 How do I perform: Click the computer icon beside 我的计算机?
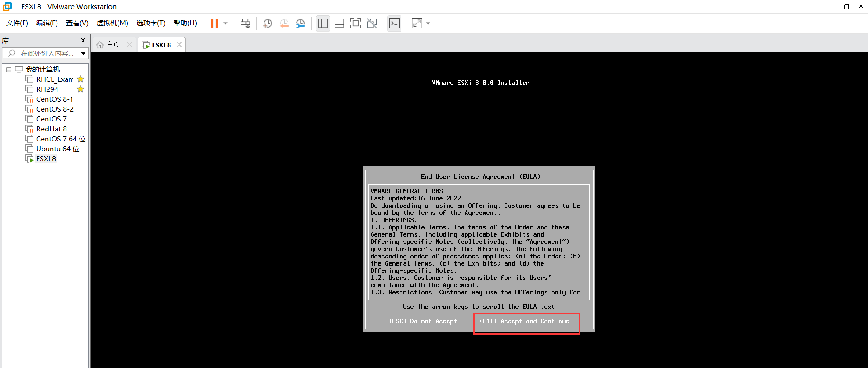pyautogui.click(x=19, y=69)
